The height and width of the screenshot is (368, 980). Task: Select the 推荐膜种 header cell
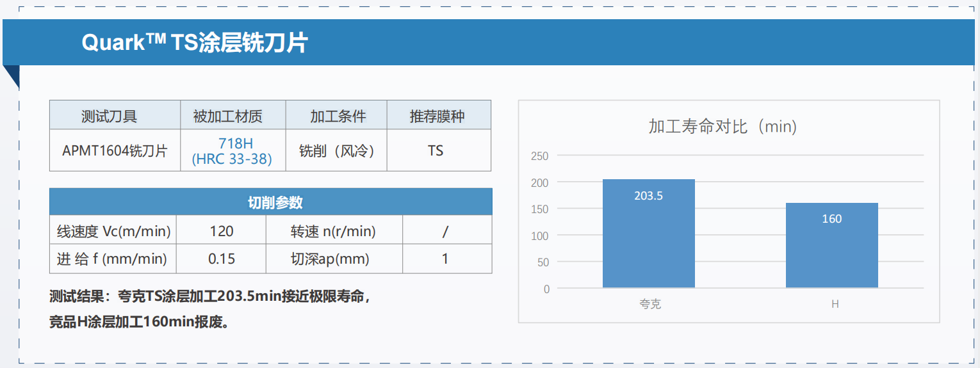click(x=439, y=116)
